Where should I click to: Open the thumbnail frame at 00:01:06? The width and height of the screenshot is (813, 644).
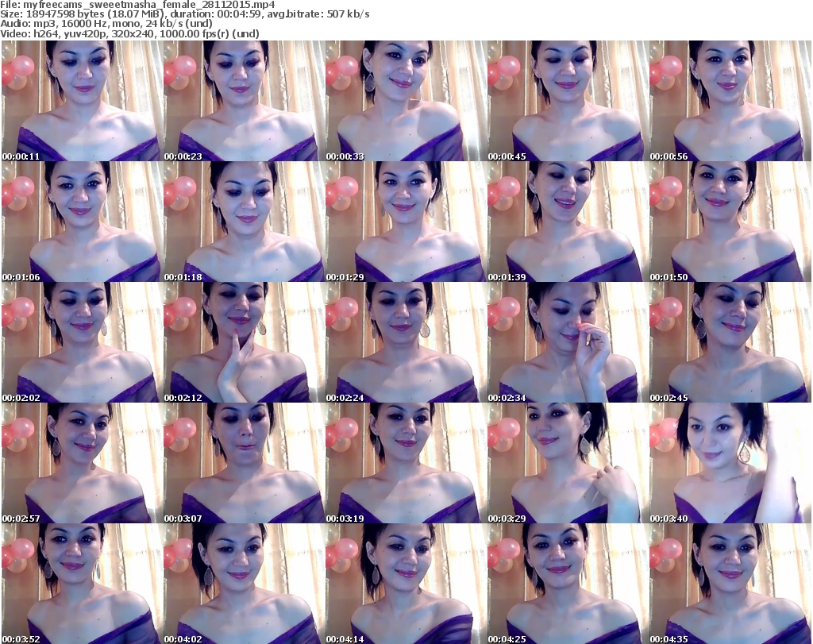(x=83, y=222)
